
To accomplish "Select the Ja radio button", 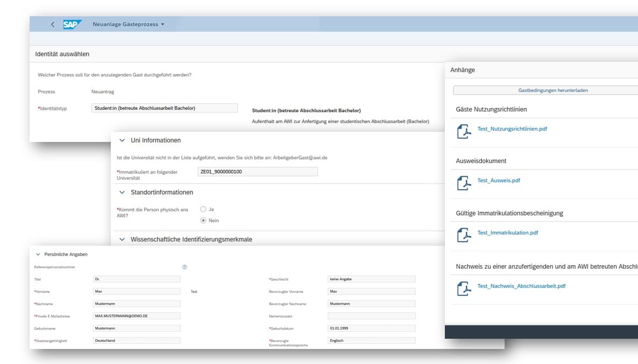I will tap(203, 209).
